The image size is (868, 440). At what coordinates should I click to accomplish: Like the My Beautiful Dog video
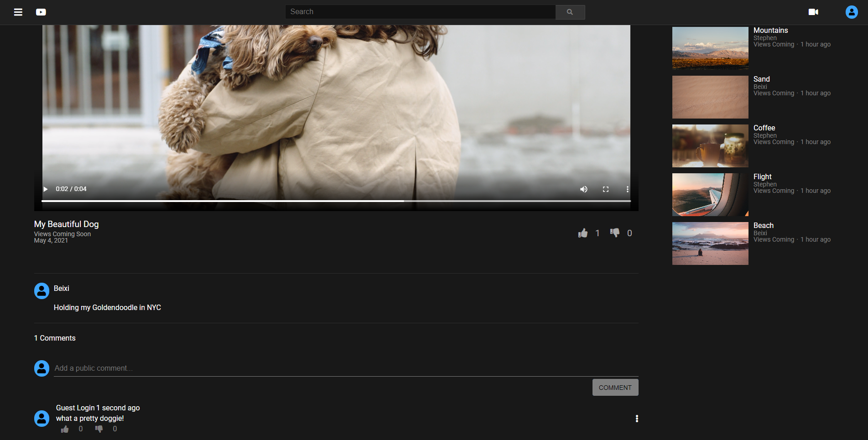tap(583, 233)
